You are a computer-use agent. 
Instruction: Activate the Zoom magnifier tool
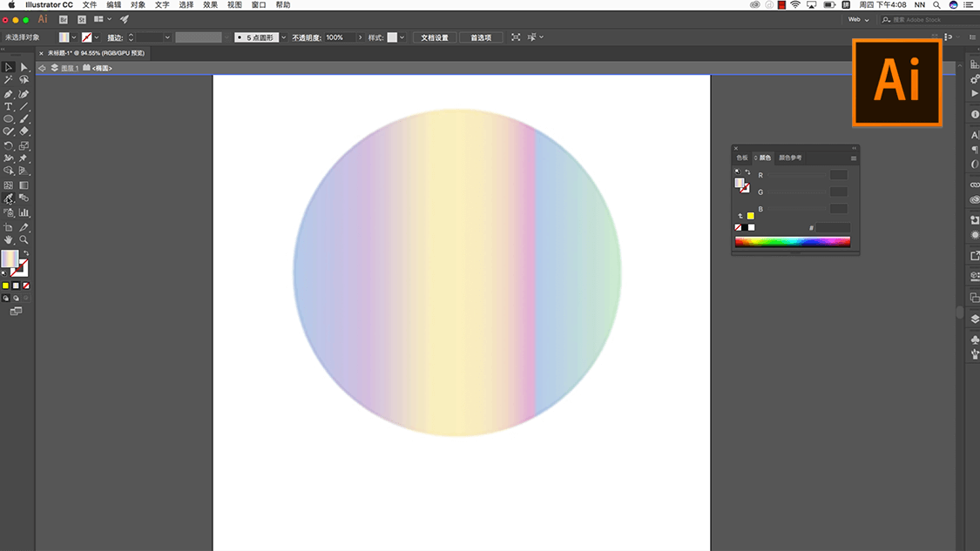point(24,239)
